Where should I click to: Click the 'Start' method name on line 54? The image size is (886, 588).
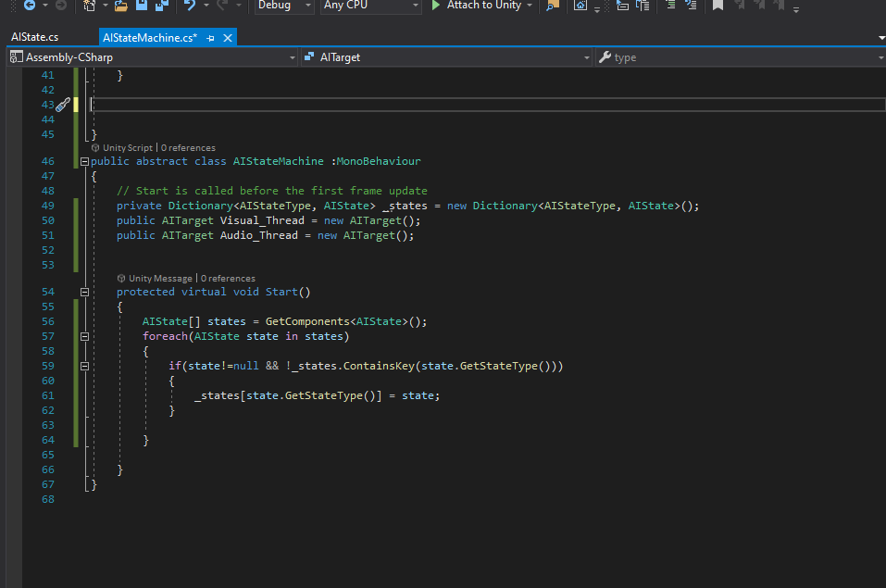(x=281, y=292)
